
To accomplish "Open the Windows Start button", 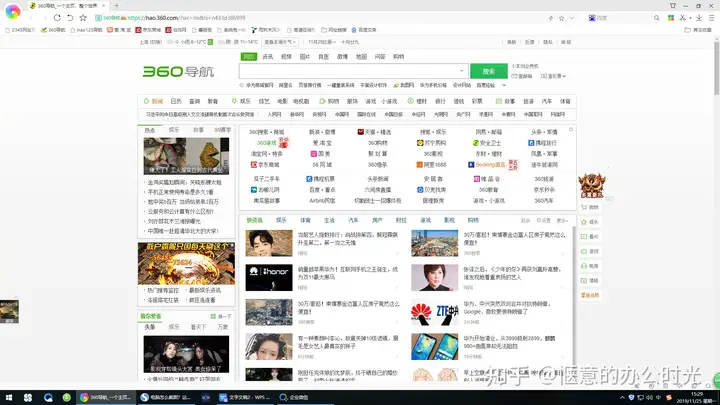I will click(x=9, y=397).
